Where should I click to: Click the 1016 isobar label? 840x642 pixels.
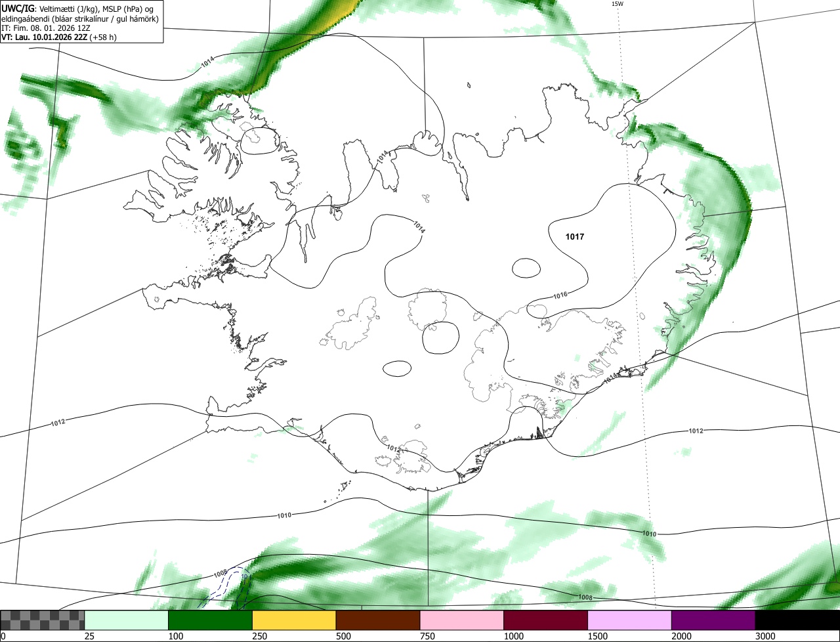point(560,295)
